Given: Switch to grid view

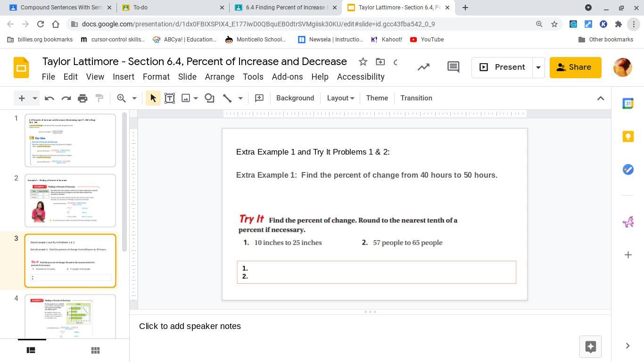Looking at the screenshot, I should pos(95,350).
